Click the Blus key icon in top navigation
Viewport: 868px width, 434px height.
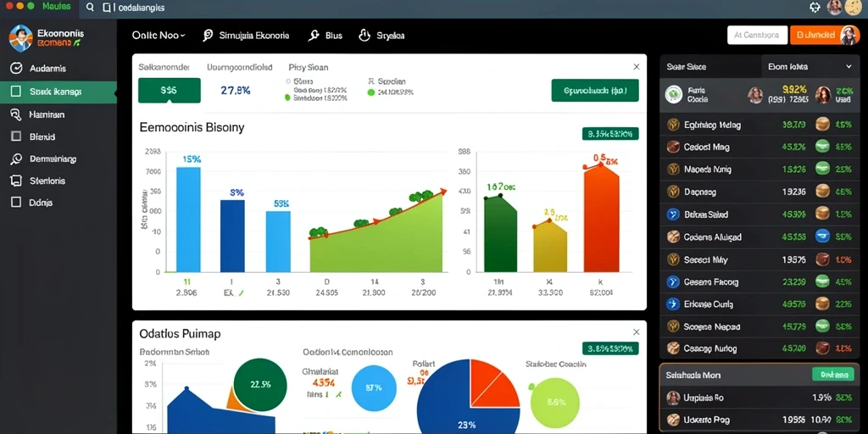pos(314,36)
